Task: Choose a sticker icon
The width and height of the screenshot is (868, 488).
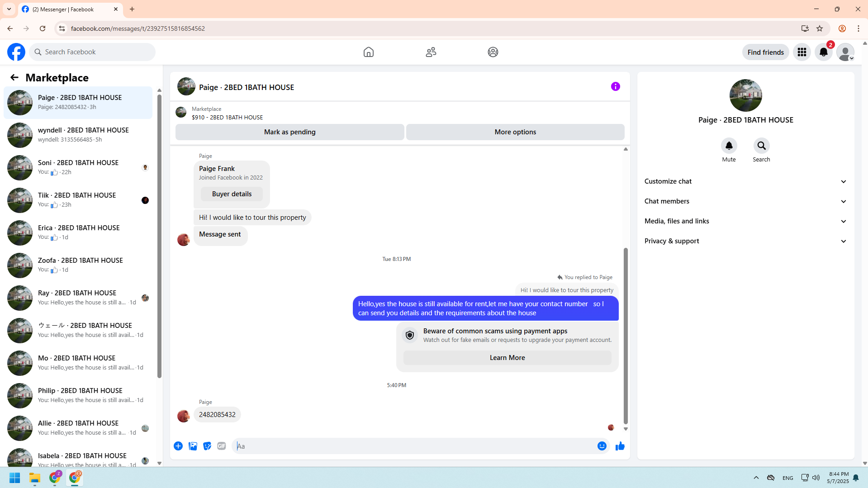Action: tap(207, 446)
